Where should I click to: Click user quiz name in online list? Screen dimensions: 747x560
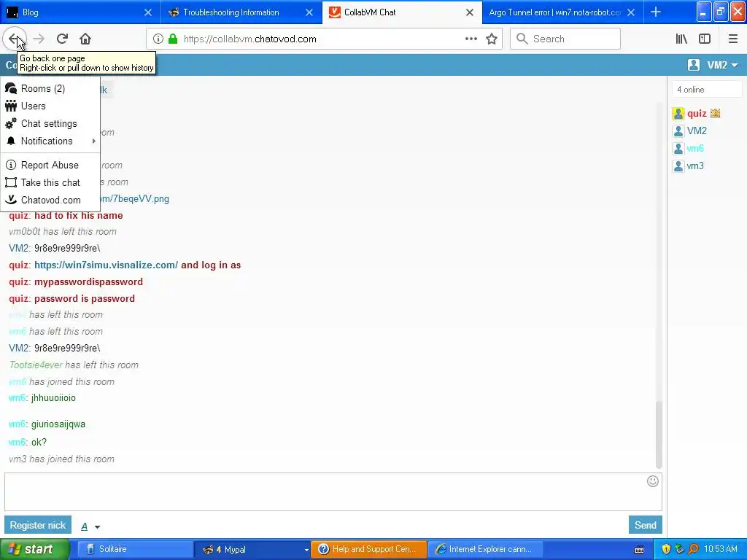pos(697,113)
